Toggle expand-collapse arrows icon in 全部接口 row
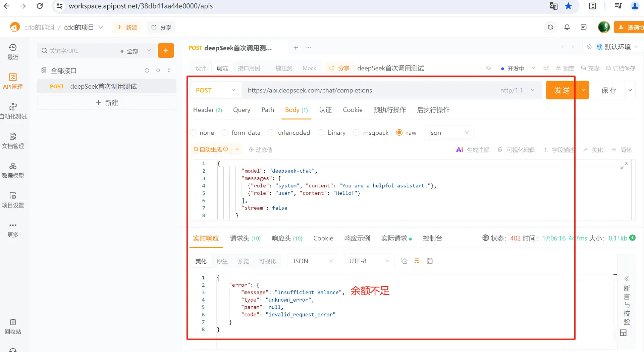644x352 pixels. coord(169,70)
